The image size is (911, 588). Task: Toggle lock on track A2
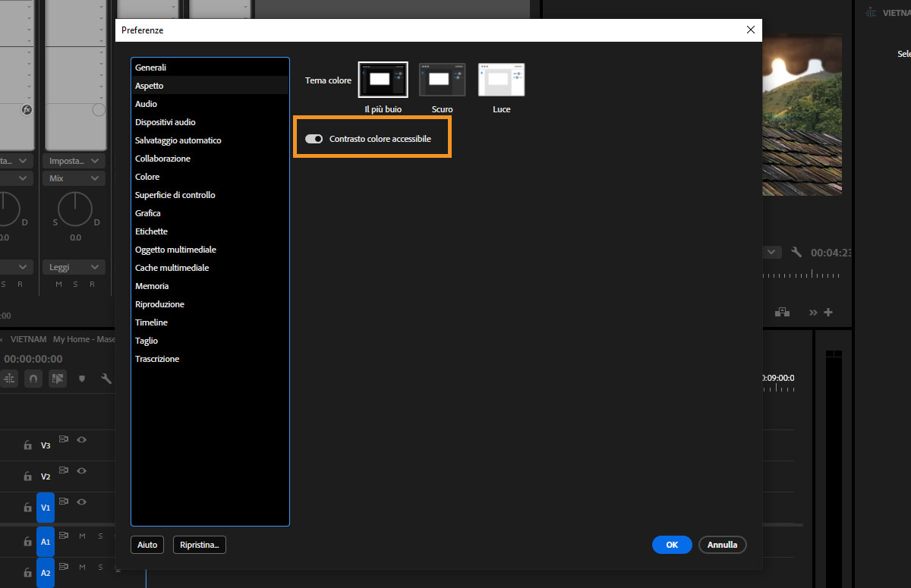[x=27, y=573]
